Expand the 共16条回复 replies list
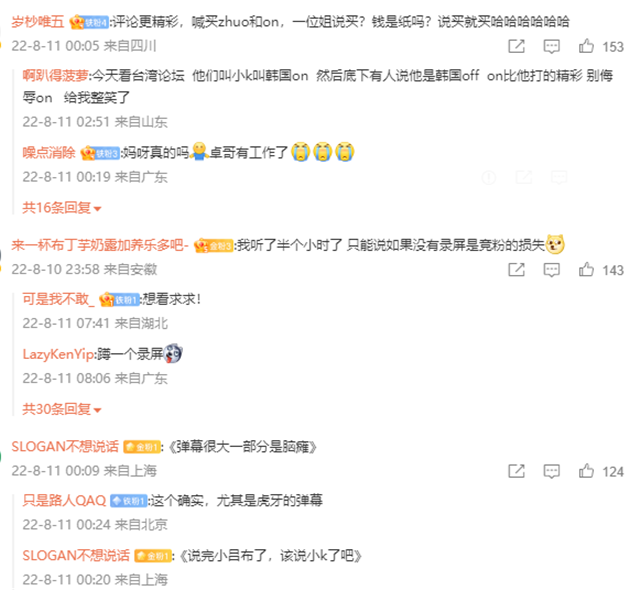This screenshot has width=640, height=590. click(x=62, y=208)
